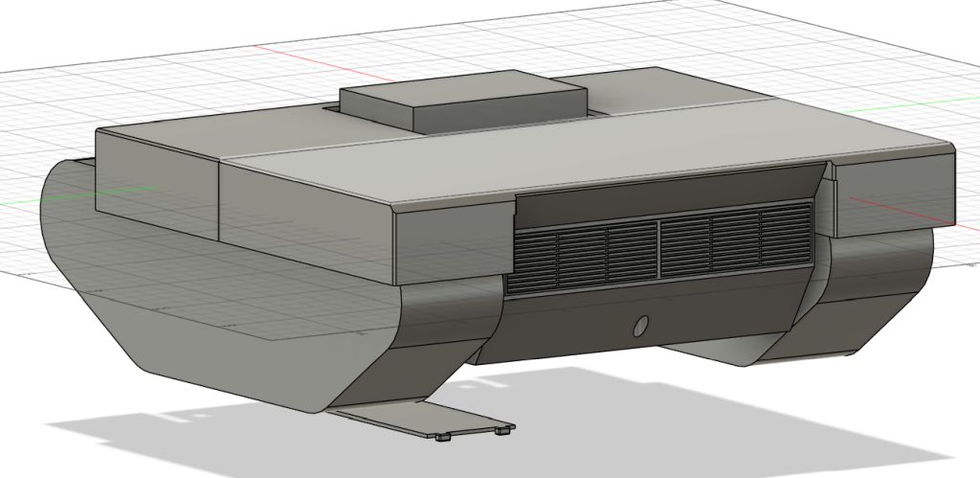Viewport: 980px width, 478px height.
Task: Click the right small foot on the bottom plate
Action: pyautogui.click(x=501, y=430)
